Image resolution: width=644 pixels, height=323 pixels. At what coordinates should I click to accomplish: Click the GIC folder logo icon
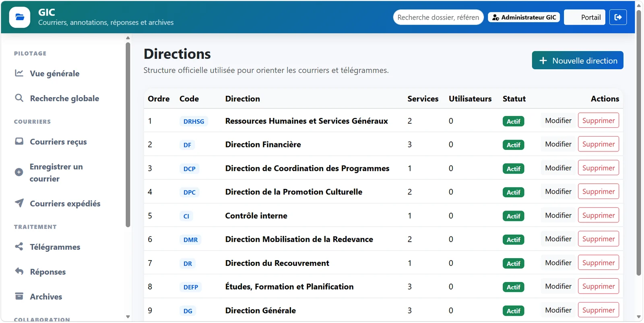(x=19, y=17)
